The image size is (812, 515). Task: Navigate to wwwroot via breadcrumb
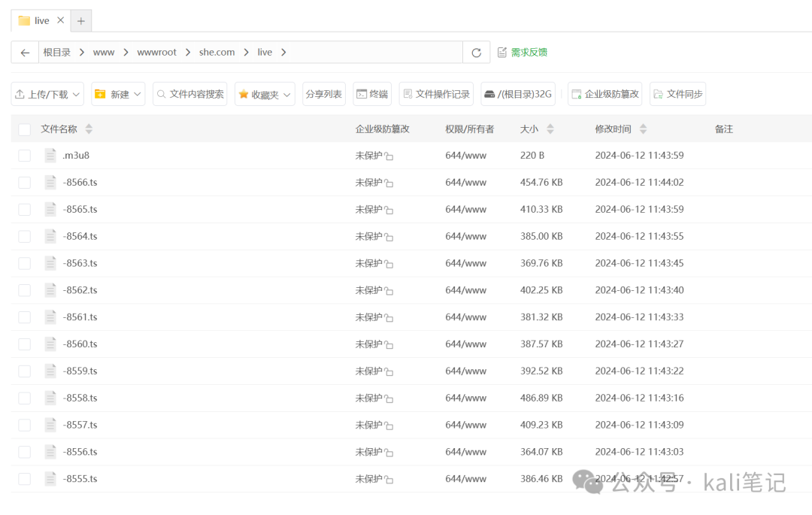point(156,52)
